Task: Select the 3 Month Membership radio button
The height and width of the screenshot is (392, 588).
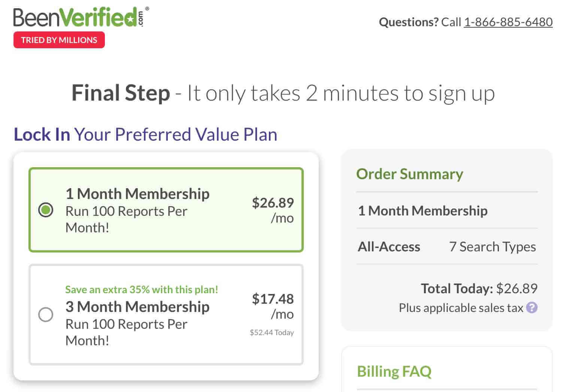Action: [x=46, y=315]
